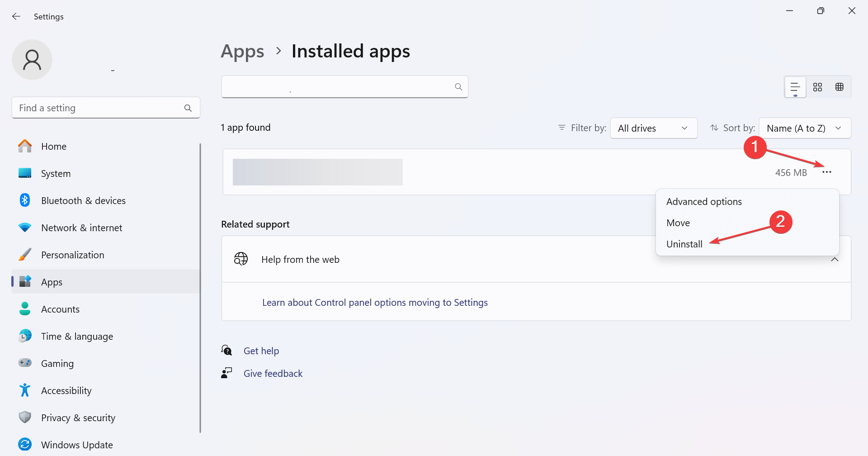The width and height of the screenshot is (868, 456).
Task: Click the Accounts person icon
Action: tap(25, 309)
